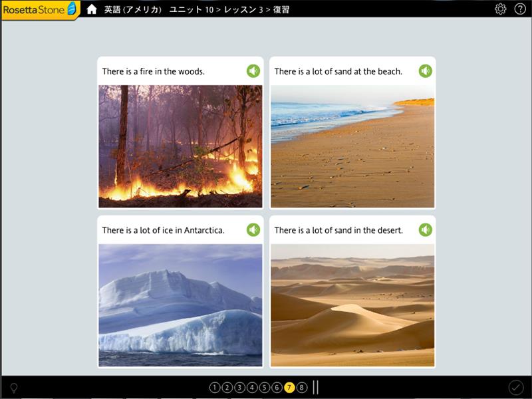The image size is (532, 399).
Task: Click the Rosetta Stone logo
Action: coord(40,9)
